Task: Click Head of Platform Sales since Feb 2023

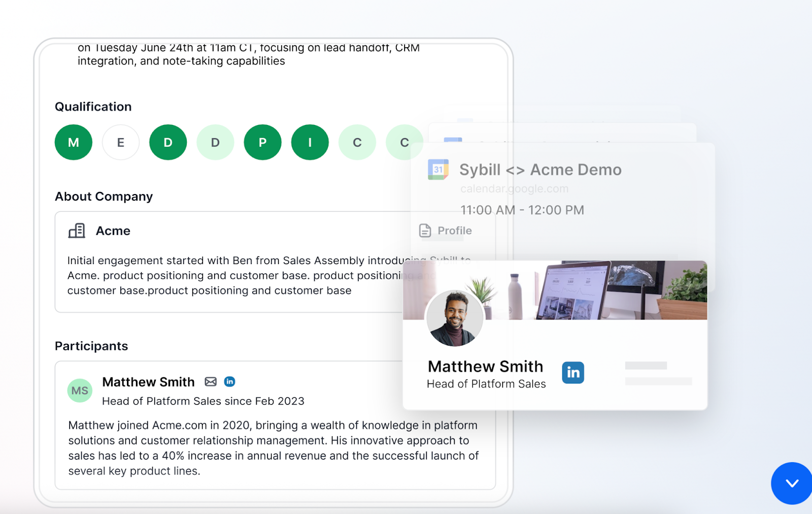Action: [x=203, y=401]
